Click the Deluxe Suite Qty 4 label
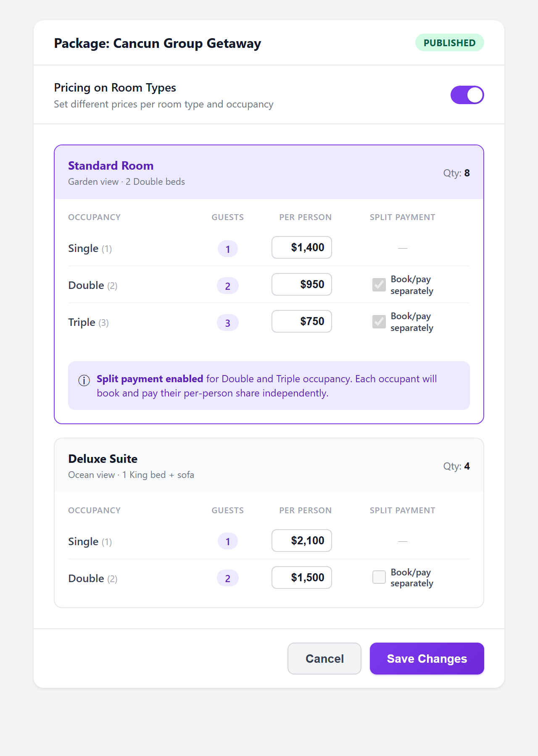Viewport: 538px width, 756px height. click(x=456, y=466)
